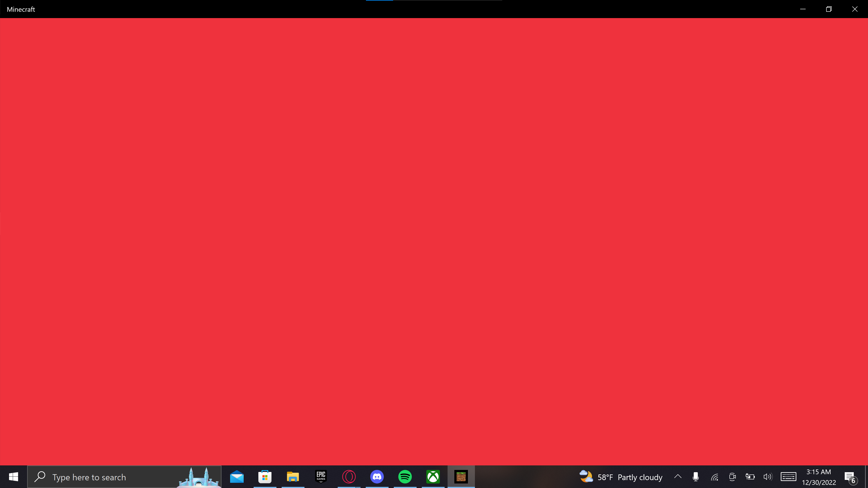868x488 pixels.
Task: Switch to the Spotify app
Action: 405,477
